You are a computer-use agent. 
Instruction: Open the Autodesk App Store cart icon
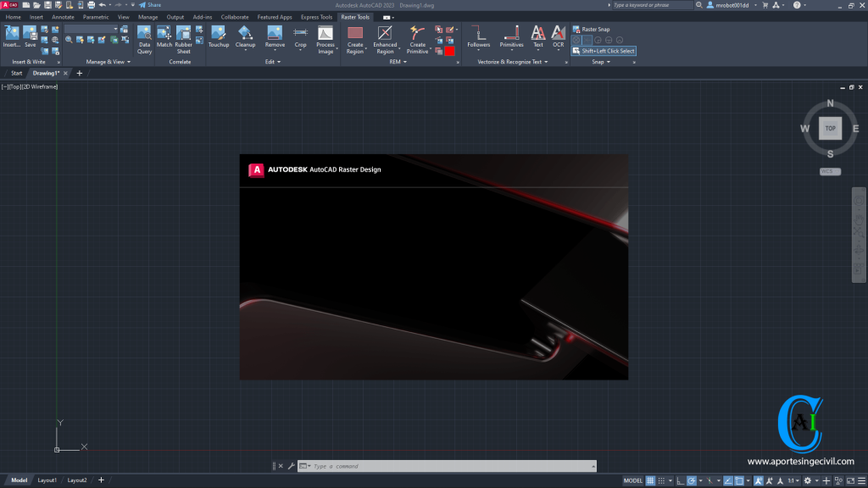pyautogui.click(x=765, y=5)
